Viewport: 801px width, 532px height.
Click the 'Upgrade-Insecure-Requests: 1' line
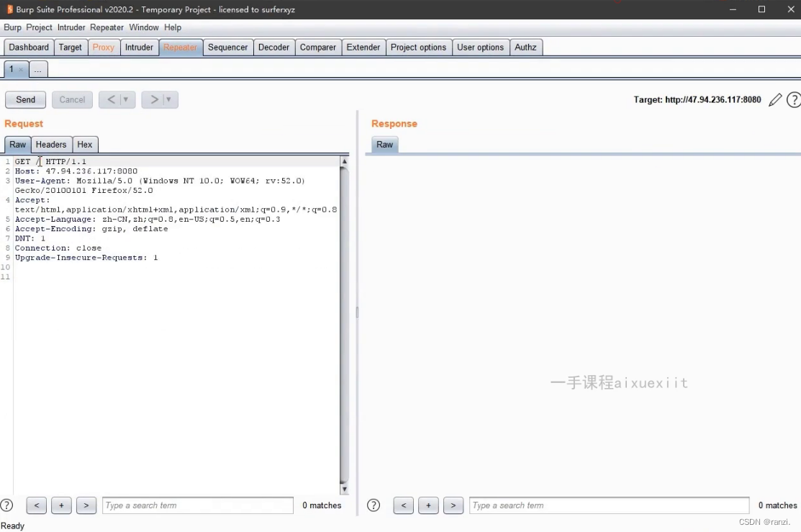pyautogui.click(x=86, y=258)
